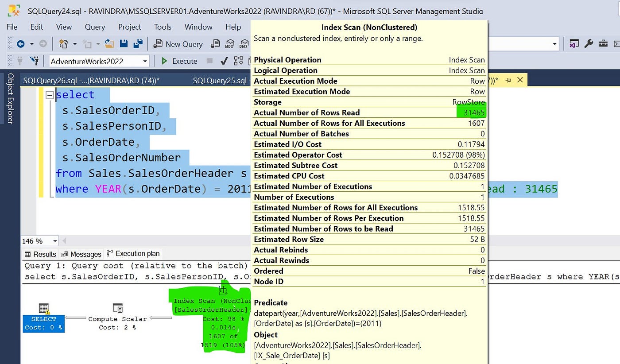Open the Help menu
This screenshot has width=620, height=364.
coord(233,27)
